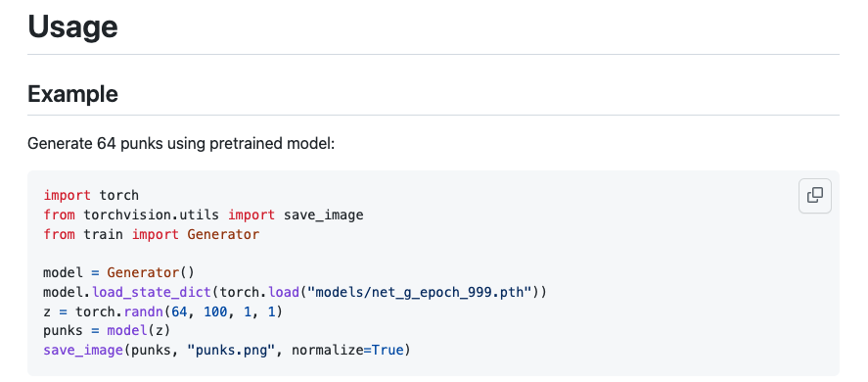Click 'model(z)' call on punks line

[139, 331]
